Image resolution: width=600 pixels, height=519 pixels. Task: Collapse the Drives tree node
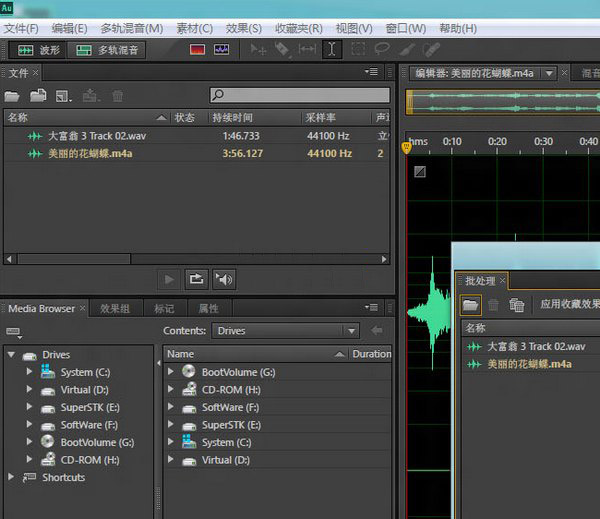tap(11, 355)
